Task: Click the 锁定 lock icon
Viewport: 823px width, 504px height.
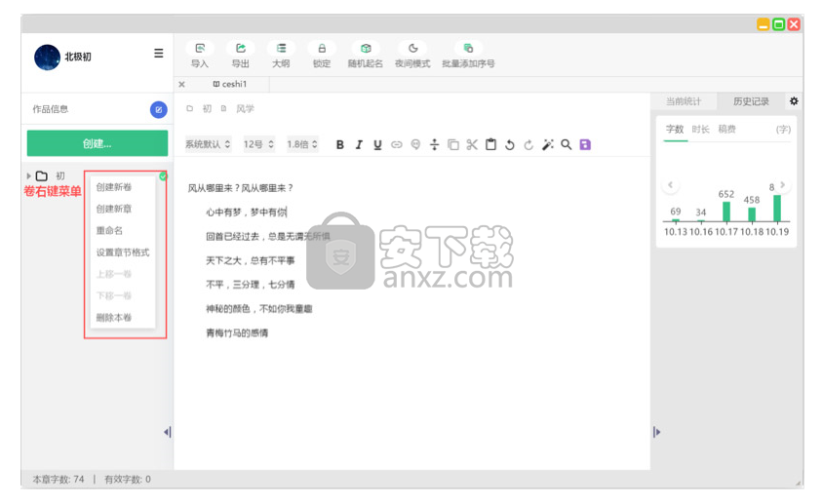Action: click(322, 49)
